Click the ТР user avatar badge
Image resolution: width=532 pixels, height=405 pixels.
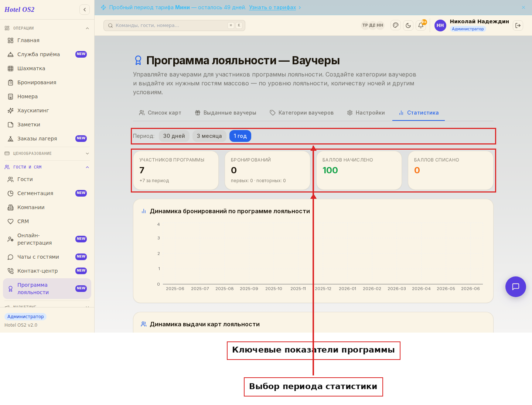365,25
